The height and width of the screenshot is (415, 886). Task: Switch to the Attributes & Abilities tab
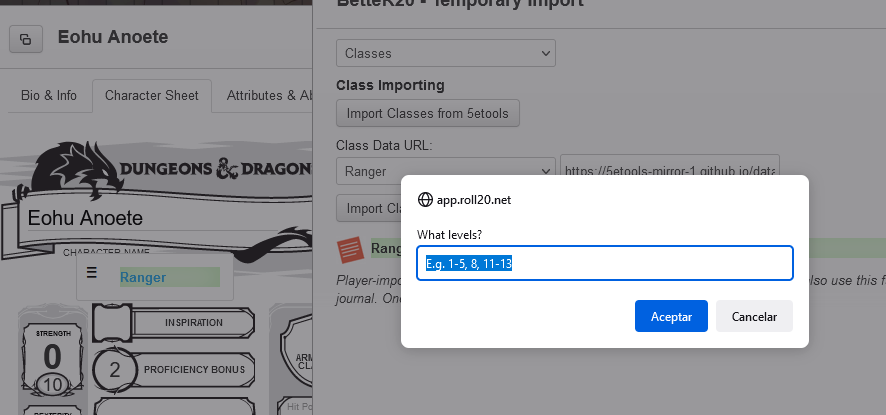[x=270, y=96]
